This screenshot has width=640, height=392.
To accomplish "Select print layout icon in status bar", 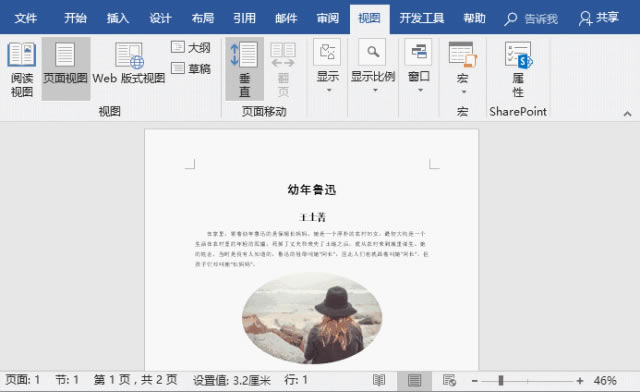I will click(414, 381).
